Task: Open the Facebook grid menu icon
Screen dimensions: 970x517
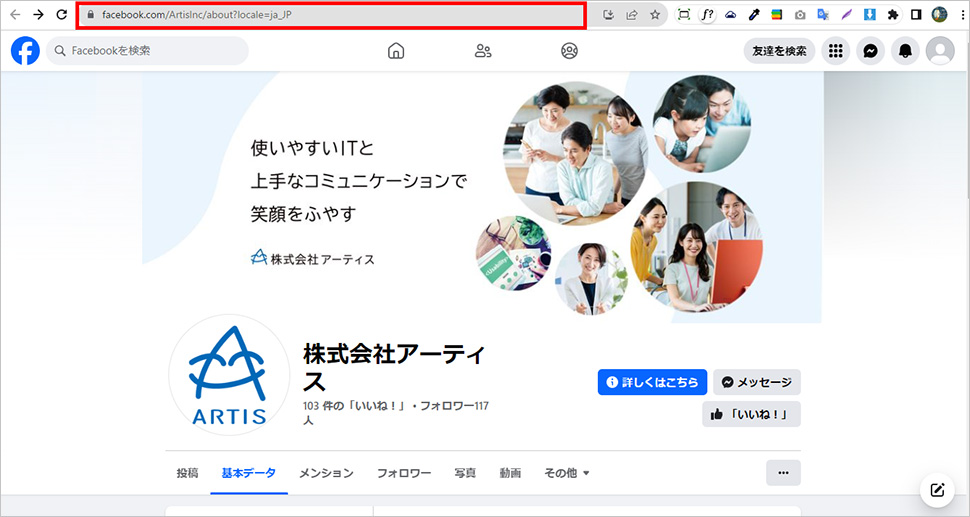Action: [835, 51]
